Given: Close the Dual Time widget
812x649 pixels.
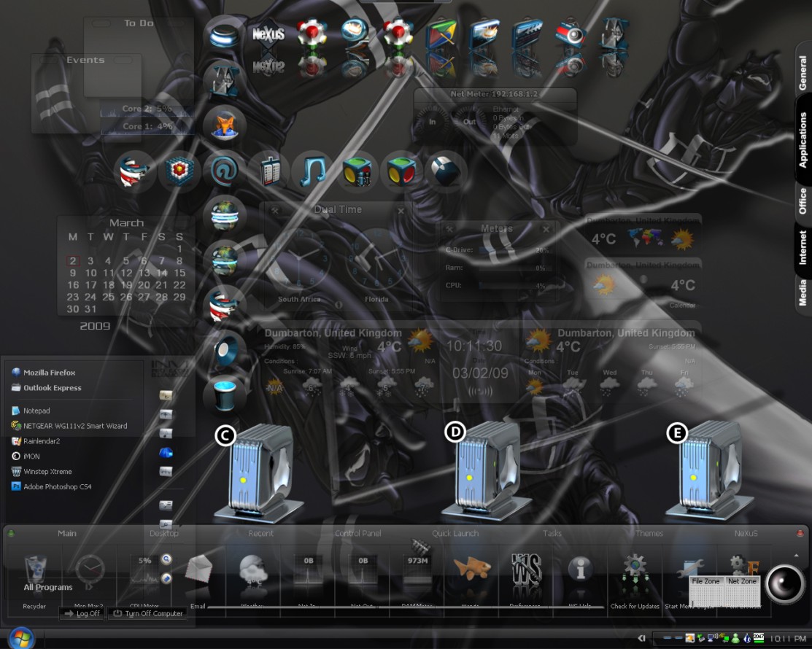Looking at the screenshot, I should coord(401,211).
